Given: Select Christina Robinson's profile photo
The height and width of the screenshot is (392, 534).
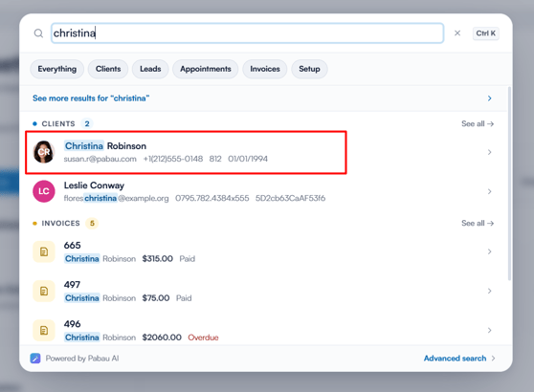Looking at the screenshot, I should 44,152.
